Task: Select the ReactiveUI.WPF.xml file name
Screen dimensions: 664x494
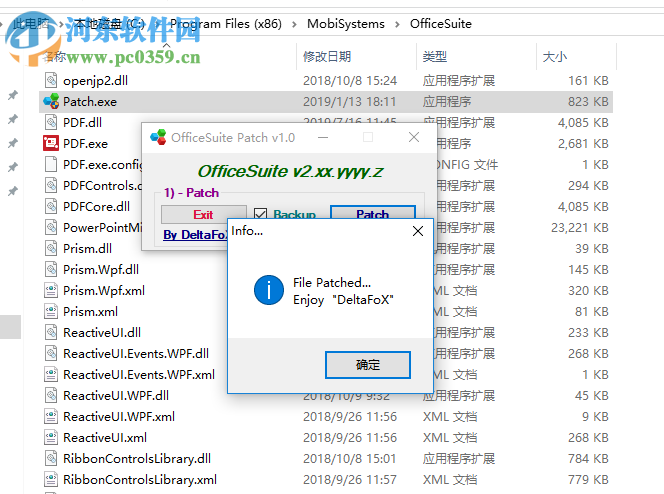Action: (x=119, y=417)
